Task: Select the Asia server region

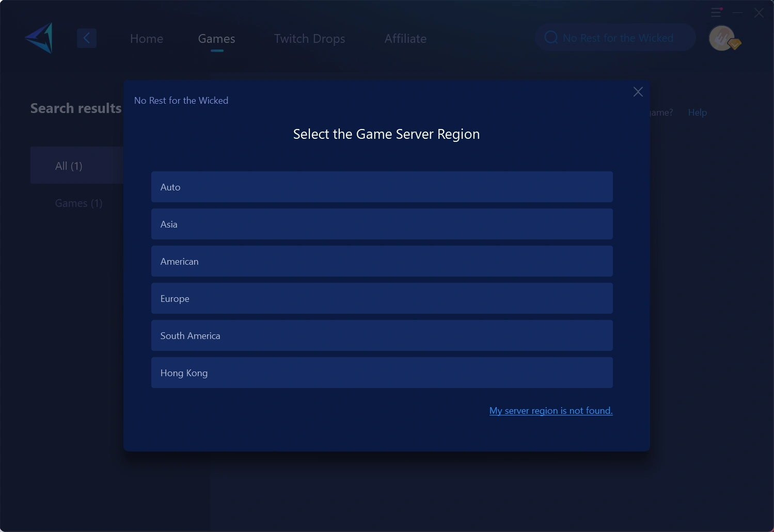Action: pos(382,224)
